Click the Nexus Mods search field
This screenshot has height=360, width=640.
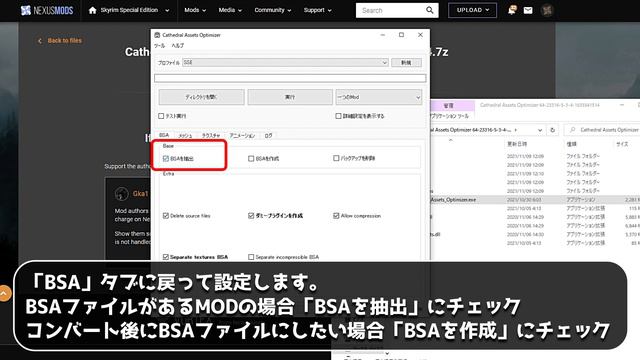tap(390, 10)
